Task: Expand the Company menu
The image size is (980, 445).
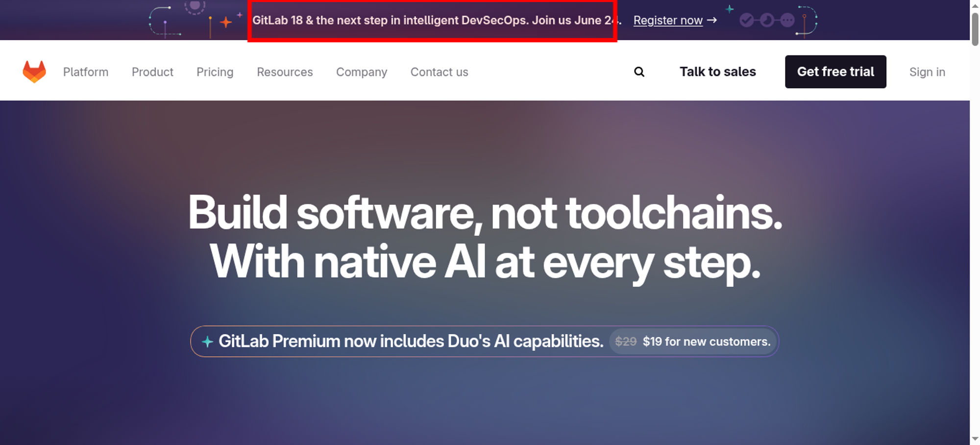Action: (362, 72)
